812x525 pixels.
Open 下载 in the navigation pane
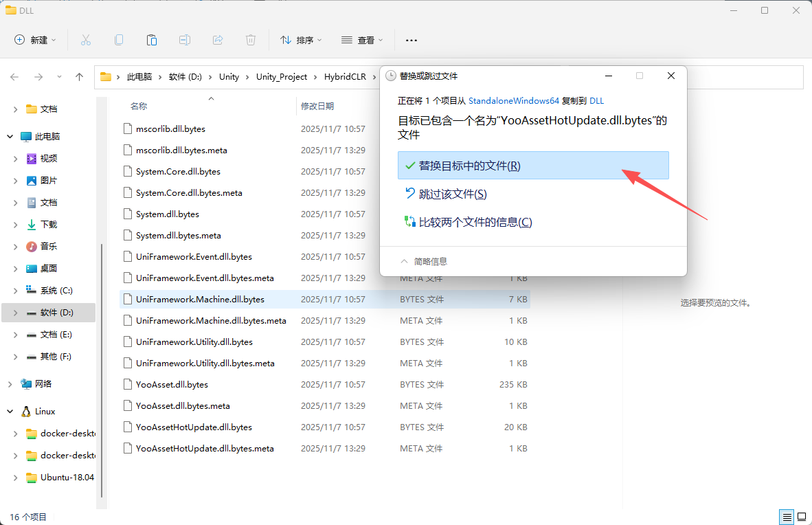[x=48, y=225]
